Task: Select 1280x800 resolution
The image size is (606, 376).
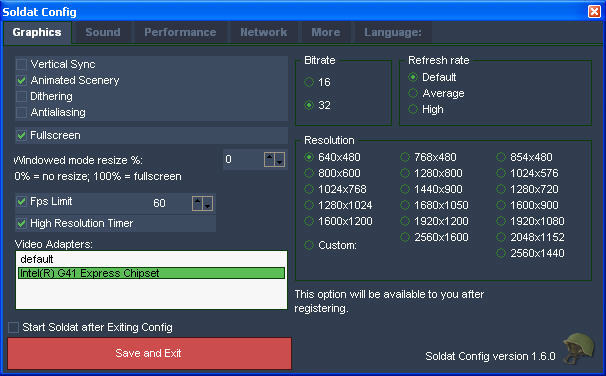Action: [x=405, y=173]
